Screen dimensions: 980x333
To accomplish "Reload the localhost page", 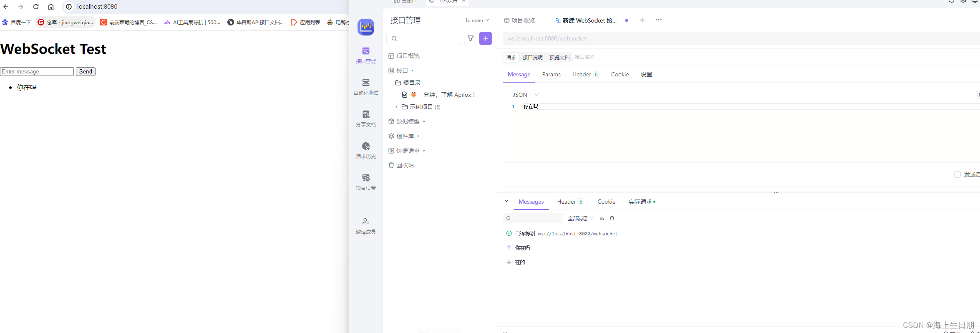I will [x=36, y=7].
